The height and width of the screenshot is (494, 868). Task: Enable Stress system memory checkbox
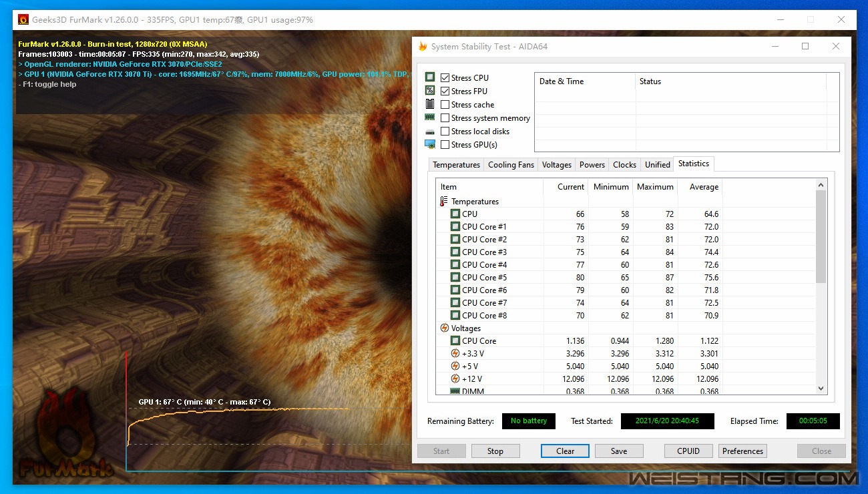445,117
